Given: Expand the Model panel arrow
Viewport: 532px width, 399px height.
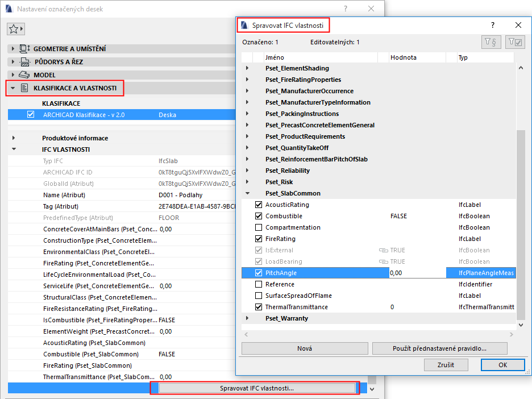Looking at the screenshot, I should point(13,75).
